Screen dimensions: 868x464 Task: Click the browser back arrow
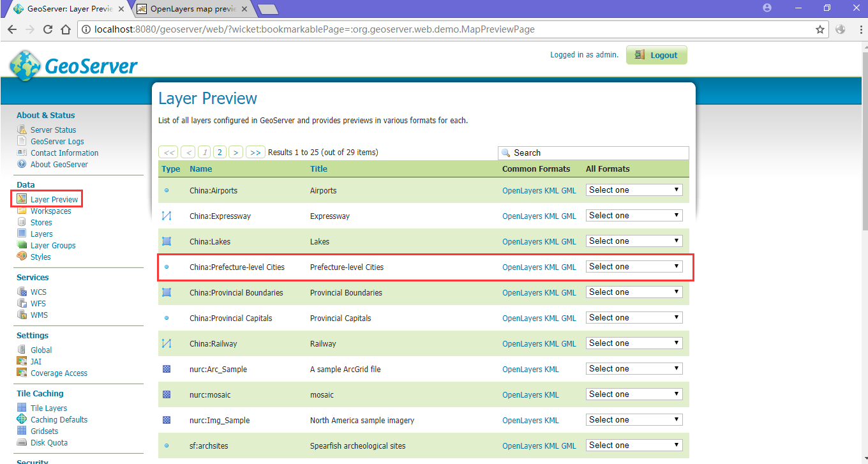coord(11,29)
